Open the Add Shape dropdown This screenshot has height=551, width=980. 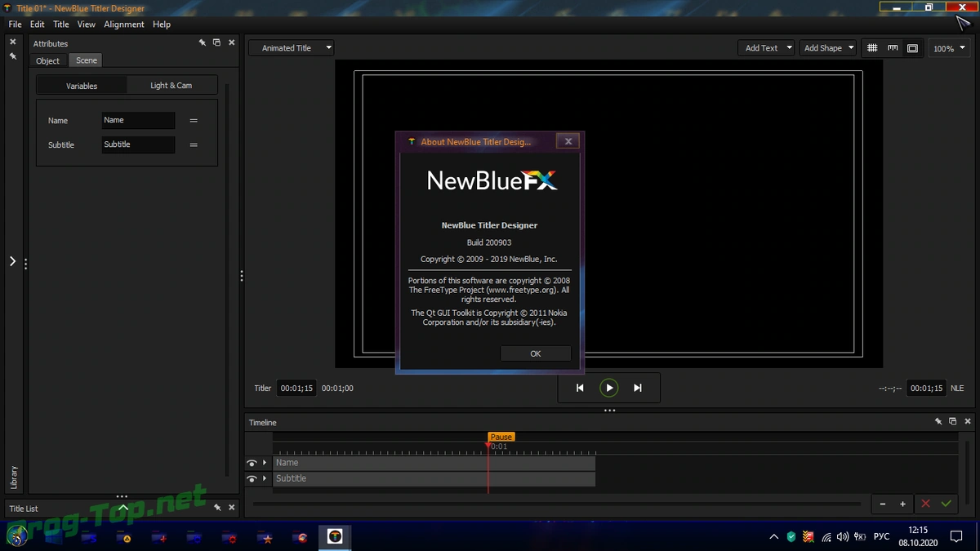[828, 48]
